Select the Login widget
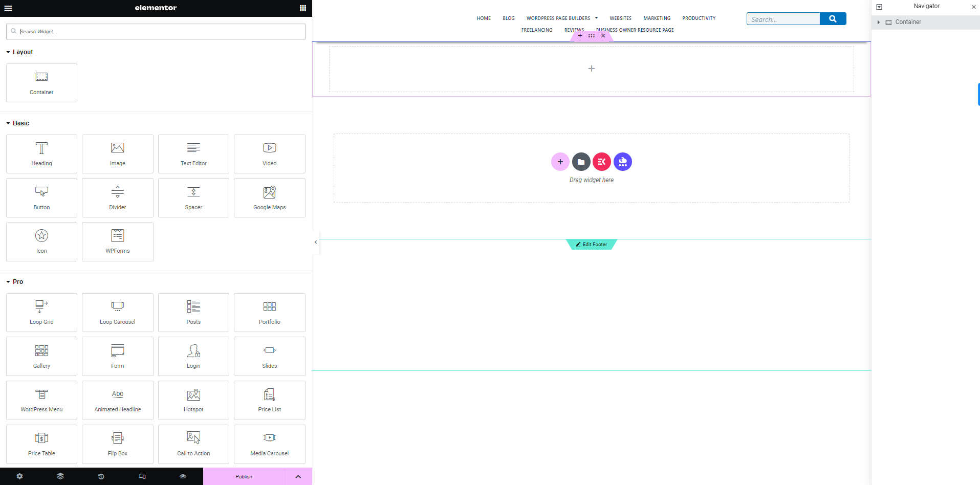Viewport: 980px width, 485px height. (x=193, y=357)
